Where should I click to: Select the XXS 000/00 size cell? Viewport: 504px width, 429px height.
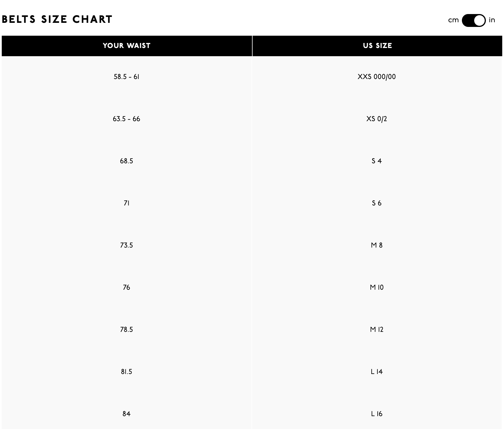(x=377, y=77)
